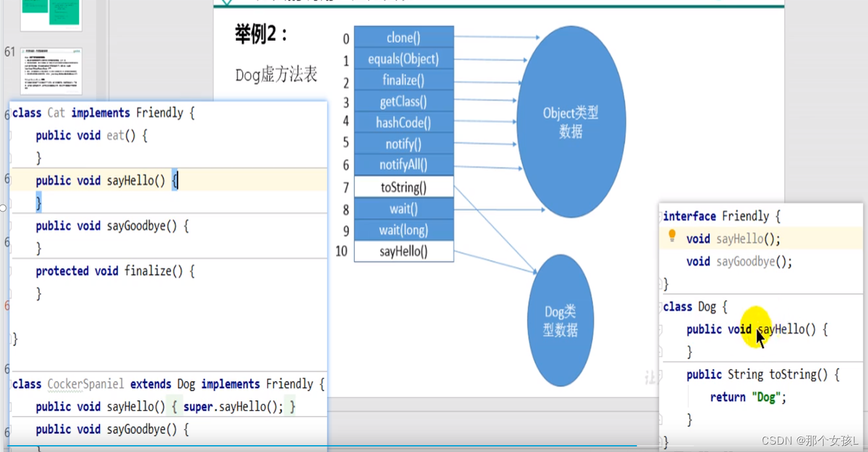Click the wait(long) table row

pyautogui.click(x=404, y=230)
